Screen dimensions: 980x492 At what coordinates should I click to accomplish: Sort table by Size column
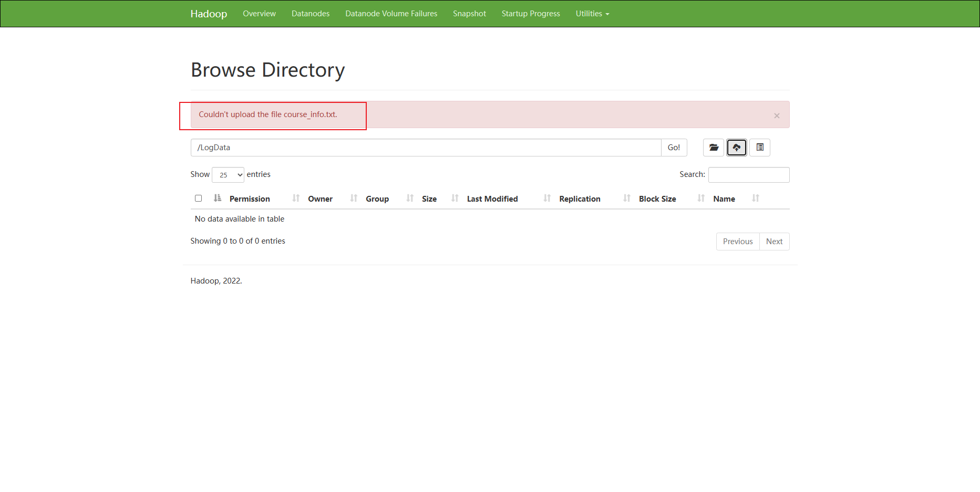[x=429, y=199]
